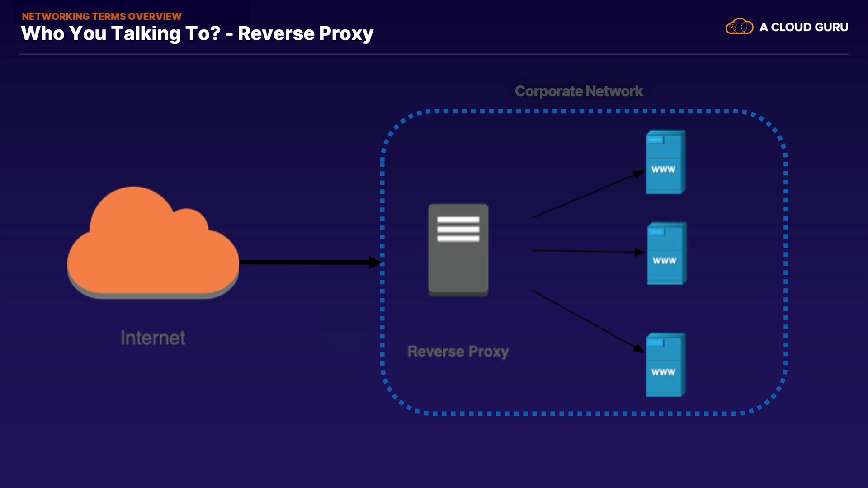Click the Networking Terms Overview header
The image size is (868, 488).
[x=102, y=16]
